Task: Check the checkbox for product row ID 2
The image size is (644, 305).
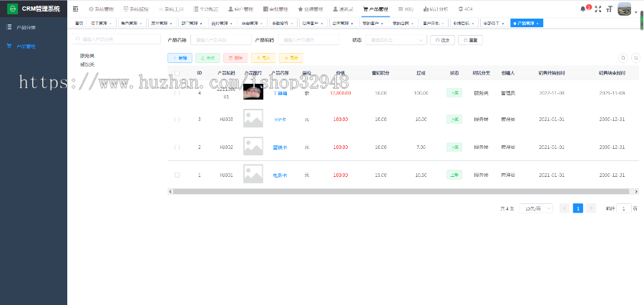Action: pos(177,147)
